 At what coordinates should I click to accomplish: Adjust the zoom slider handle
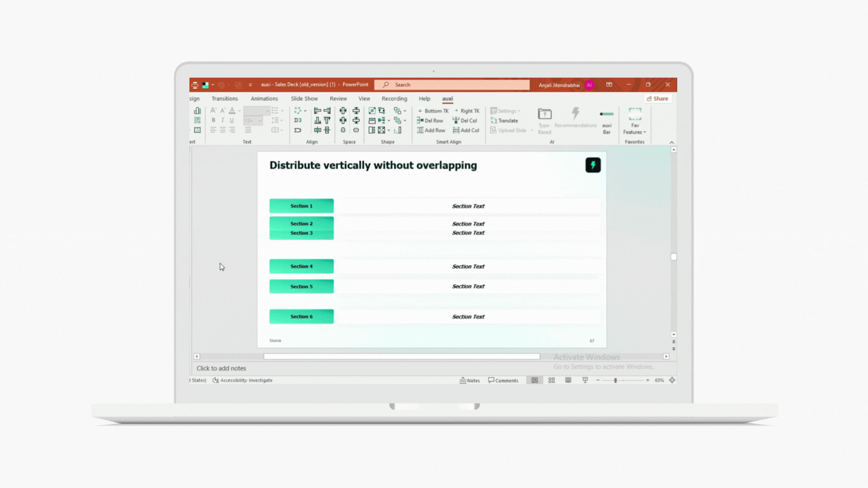click(615, 380)
